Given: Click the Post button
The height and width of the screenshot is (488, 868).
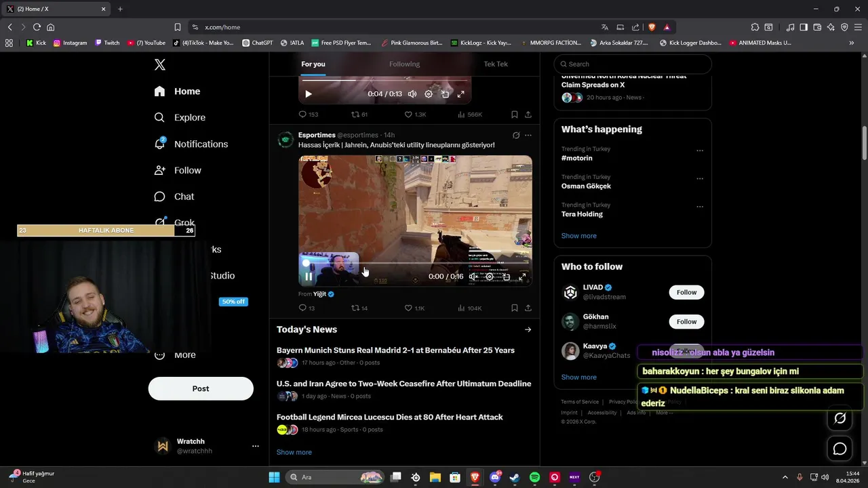Looking at the screenshot, I should point(201,388).
